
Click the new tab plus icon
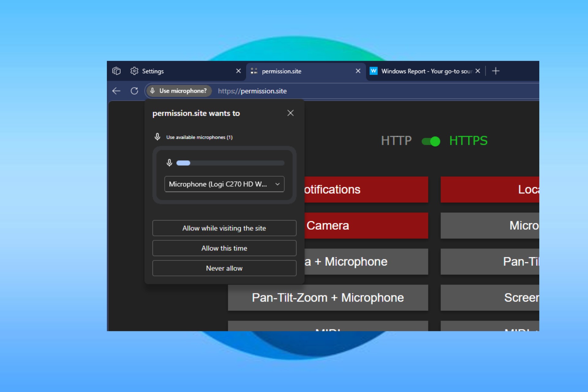(496, 71)
